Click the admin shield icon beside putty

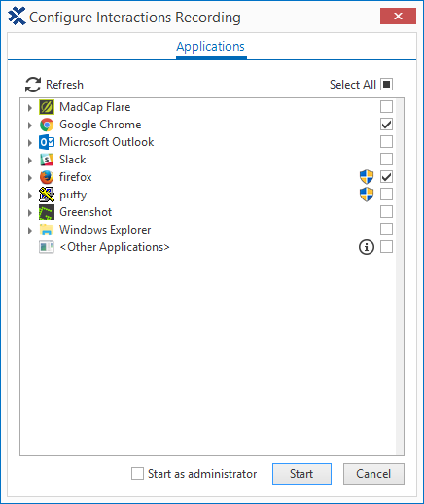click(367, 195)
